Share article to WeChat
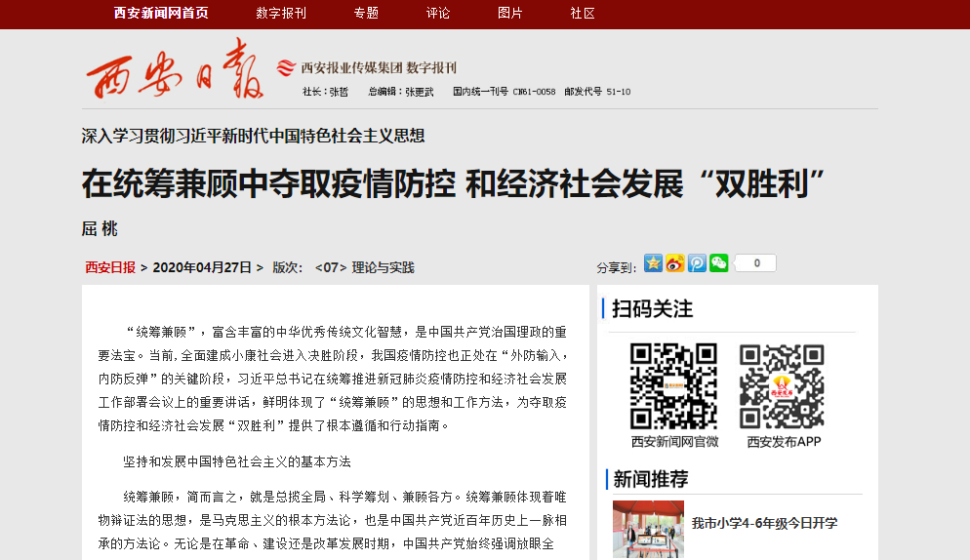Screen dimensions: 970x560 719,263
